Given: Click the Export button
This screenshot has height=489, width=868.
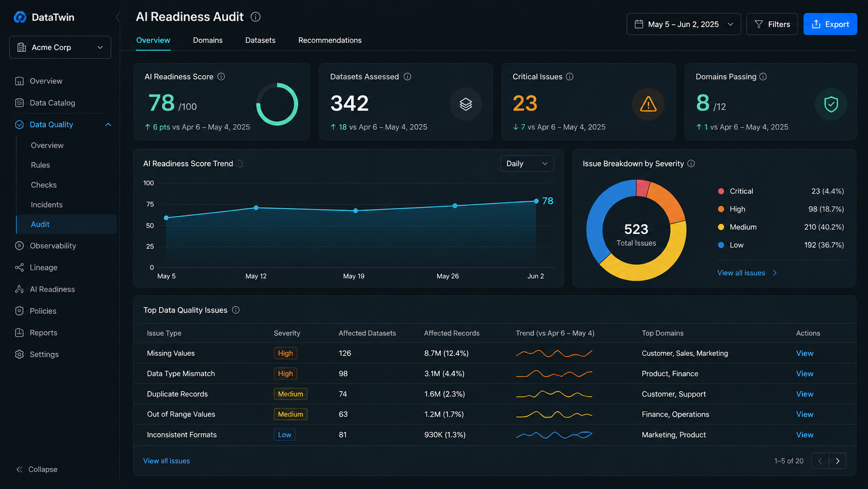Looking at the screenshot, I should (x=830, y=24).
